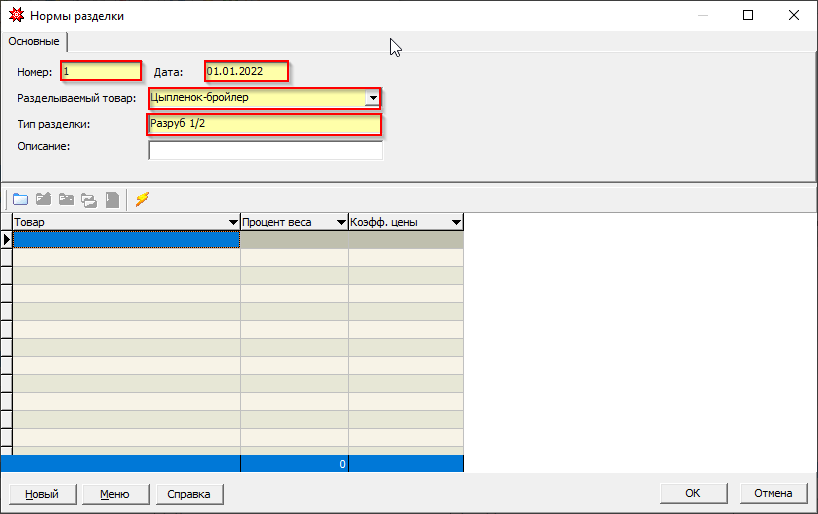The width and height of the screenshot is (818, 514).
Task: Click the second gray folder toolbar icon
Action: (x=43, y=199)
